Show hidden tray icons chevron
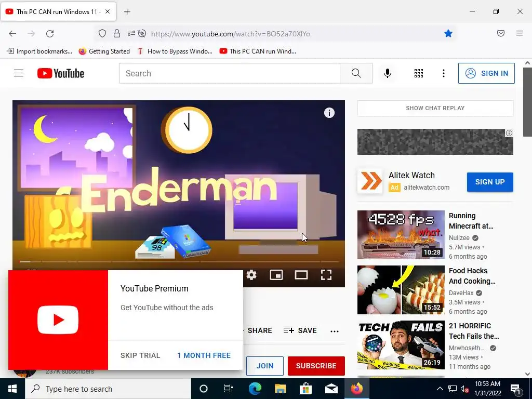This screenshot has width=532, height=399. tap(440, 389)
